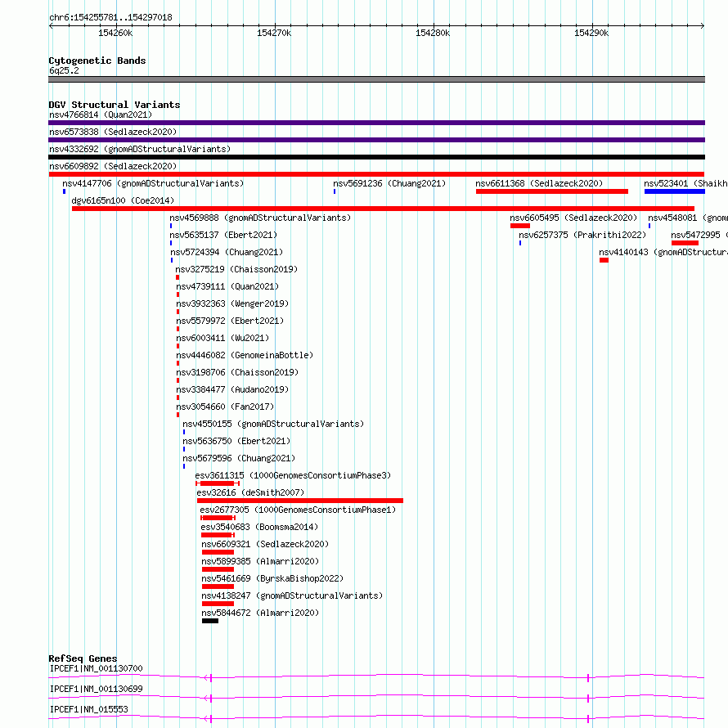Click the nsv3054660 (Fan2017) label
This screenshot has width=728, height=728.
(x=225, y=407)
